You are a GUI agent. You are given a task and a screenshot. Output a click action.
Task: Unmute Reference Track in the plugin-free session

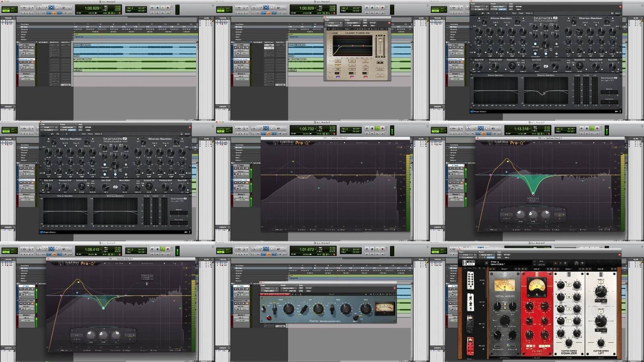coord(33,62)
